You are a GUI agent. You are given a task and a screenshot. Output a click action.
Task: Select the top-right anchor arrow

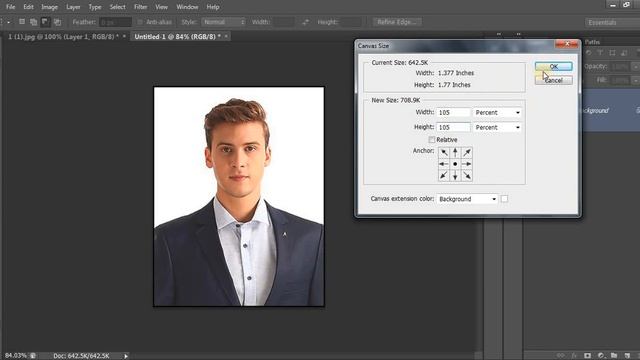(467, 153)
